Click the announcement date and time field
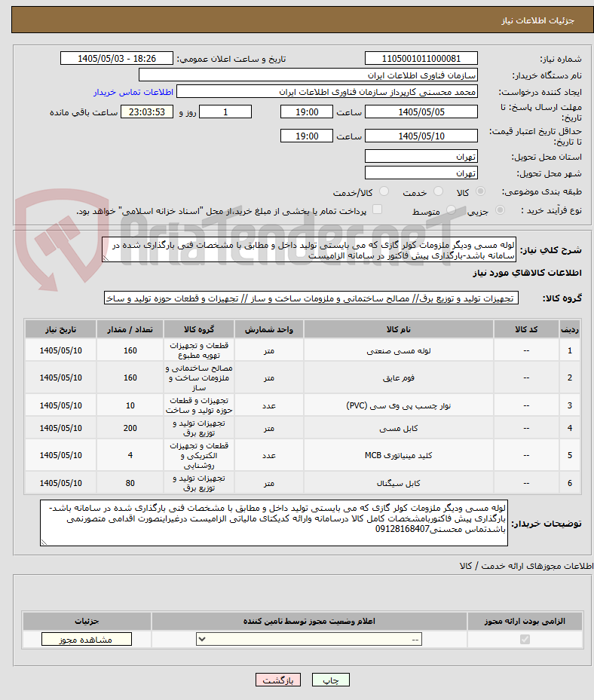This screenshot has height=700, width=594. 117,59
